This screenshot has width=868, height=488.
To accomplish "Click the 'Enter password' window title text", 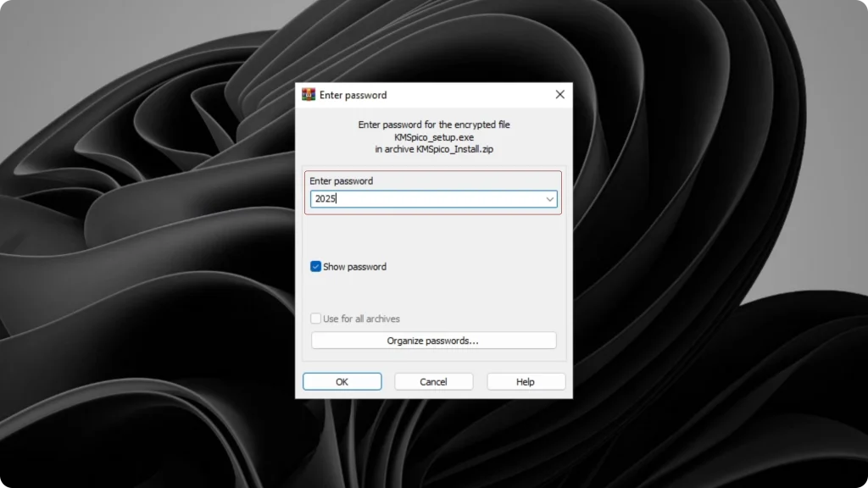I will [353, 95].
